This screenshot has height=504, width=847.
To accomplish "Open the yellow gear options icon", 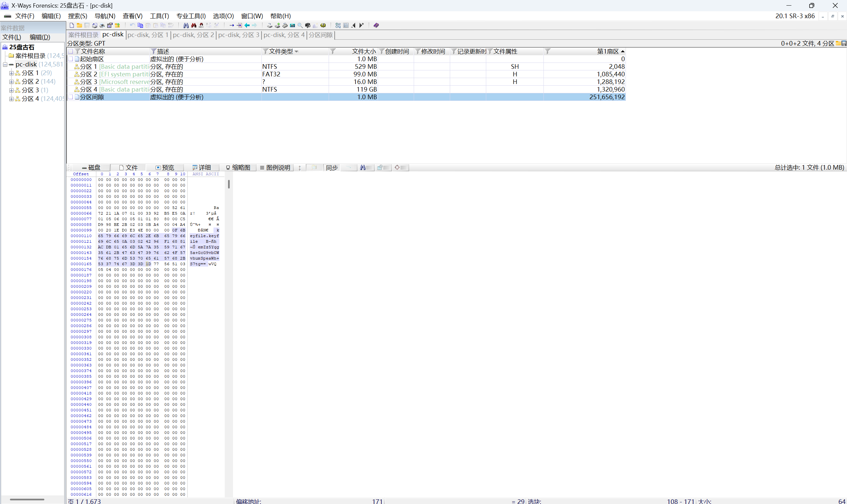I will (323, 25).
